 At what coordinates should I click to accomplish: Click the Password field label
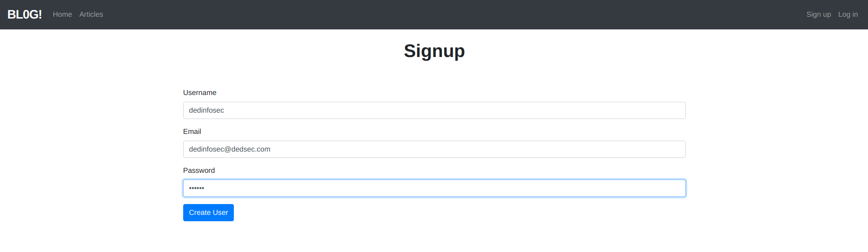tap(199, 171)
